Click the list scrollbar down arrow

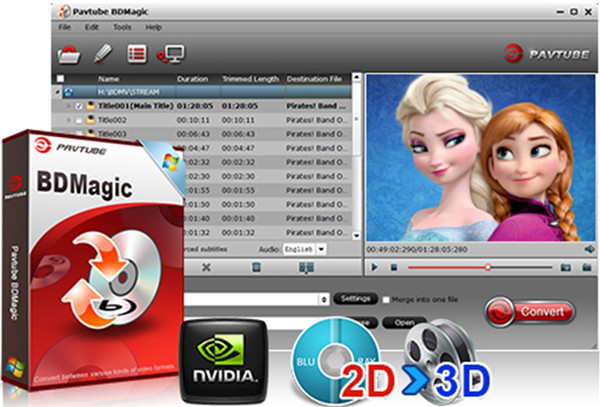pyautogui.click(x=356, y=235)
